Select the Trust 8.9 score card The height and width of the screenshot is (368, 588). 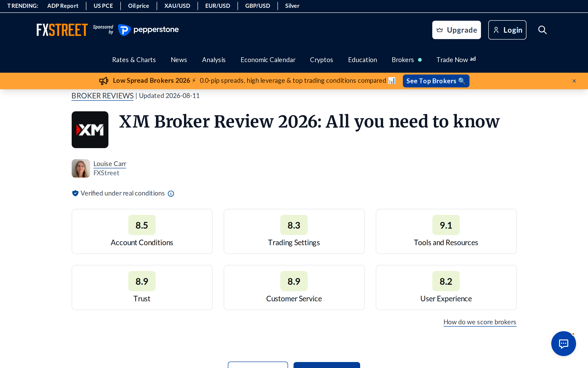click(142, 287)
